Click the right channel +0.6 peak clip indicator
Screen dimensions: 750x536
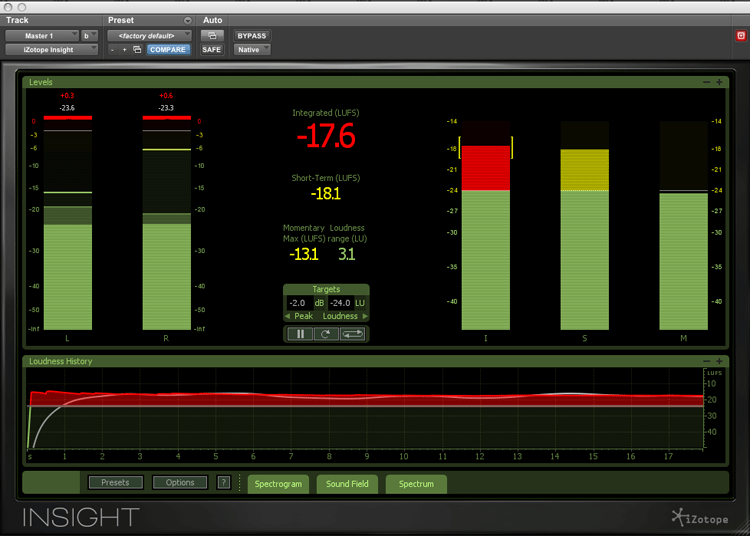coord(166,96)
